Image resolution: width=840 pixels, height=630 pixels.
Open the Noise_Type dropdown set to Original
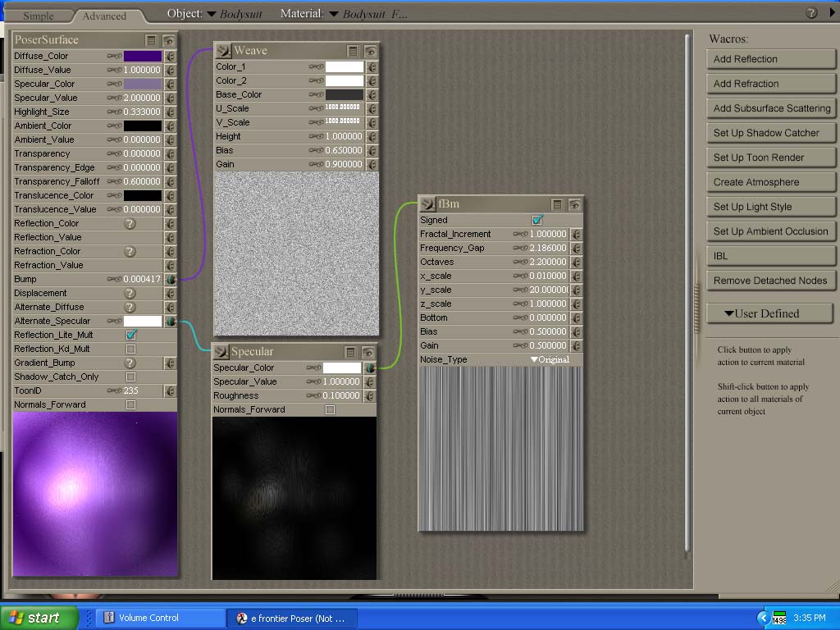[x=549, y=360]
